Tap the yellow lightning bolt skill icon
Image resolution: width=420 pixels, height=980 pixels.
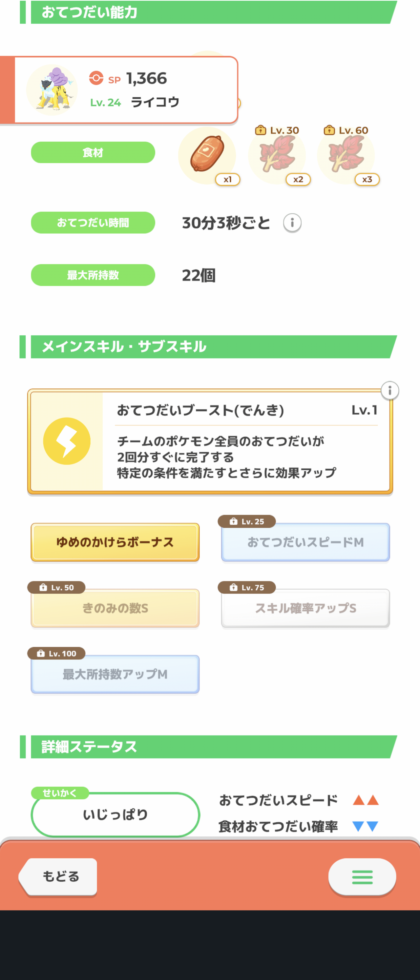67,441
